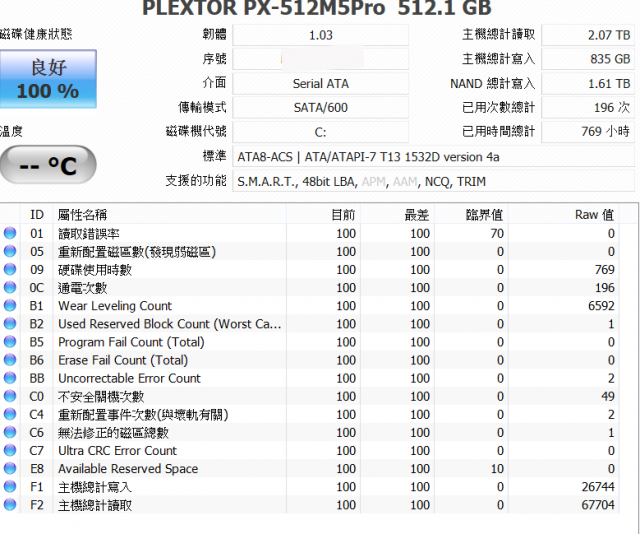Image resolution: width=640 pixels, height=534 pixels.
Task: Click raw value 6592 for Wear Leveling
Action: [x=601, y=306]
